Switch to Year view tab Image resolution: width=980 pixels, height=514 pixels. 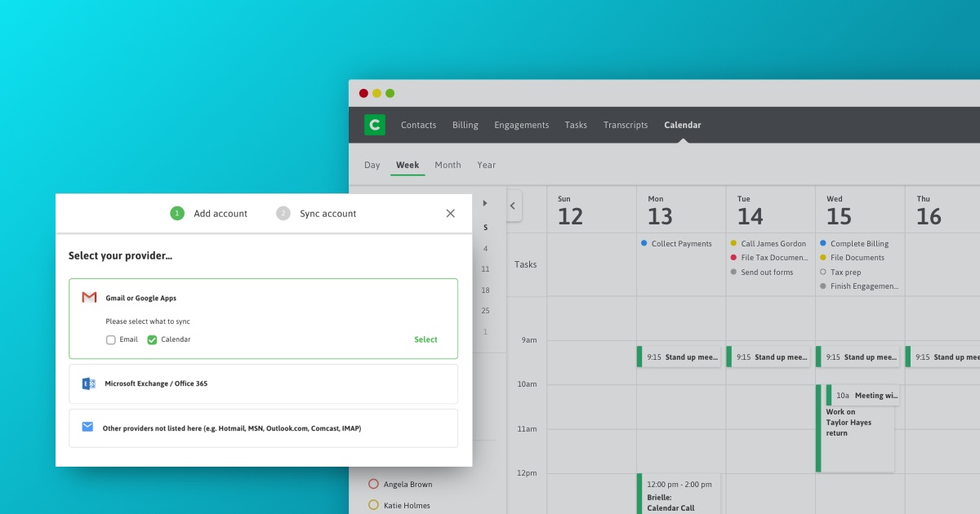(x=487, y=165)
